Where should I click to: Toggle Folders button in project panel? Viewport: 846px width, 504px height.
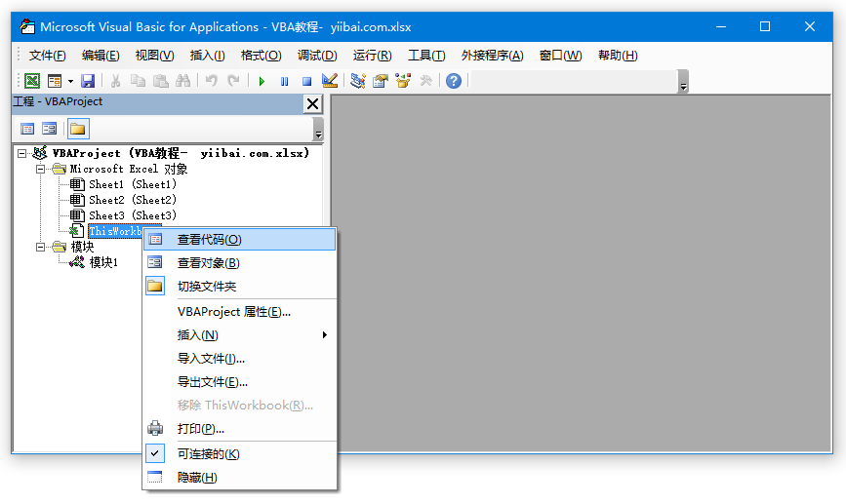coord(78,129)
